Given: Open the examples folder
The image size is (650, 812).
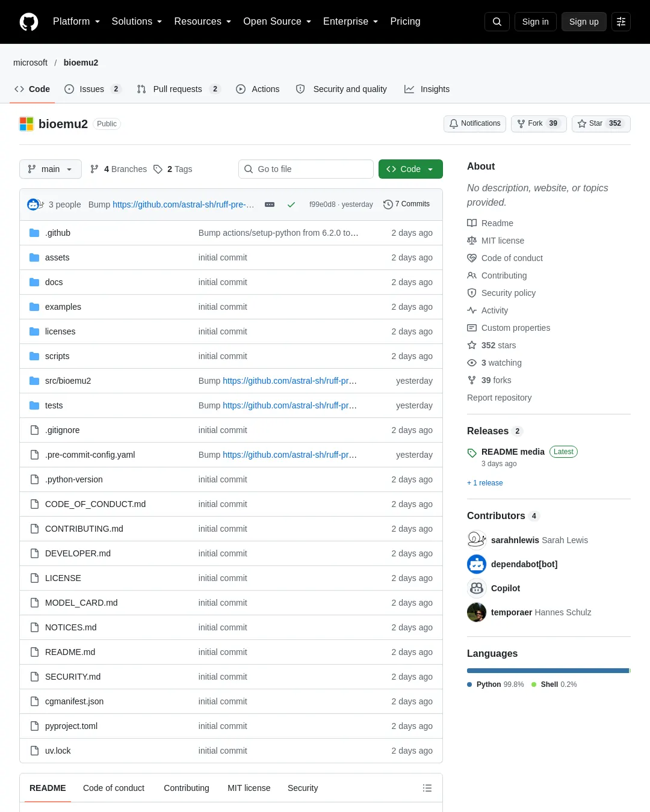Looking at the screenshot, I should 63,307.
